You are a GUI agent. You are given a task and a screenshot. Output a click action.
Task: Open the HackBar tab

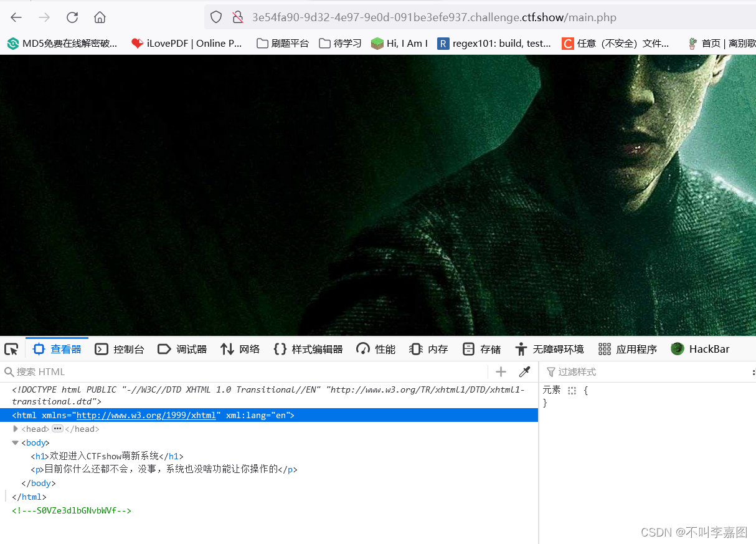click(x=700, y=349)
